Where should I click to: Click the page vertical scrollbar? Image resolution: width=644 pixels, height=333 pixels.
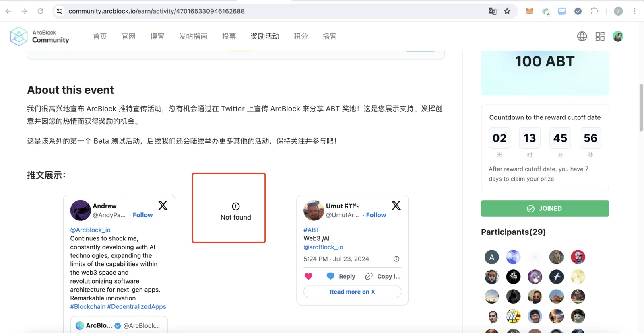tap(641, 108)
